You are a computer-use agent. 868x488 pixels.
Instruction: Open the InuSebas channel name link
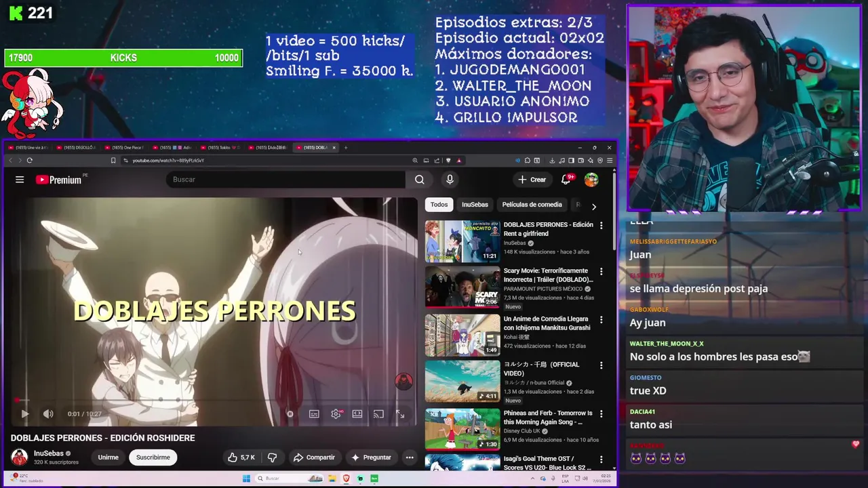click(x=49, y=453)
